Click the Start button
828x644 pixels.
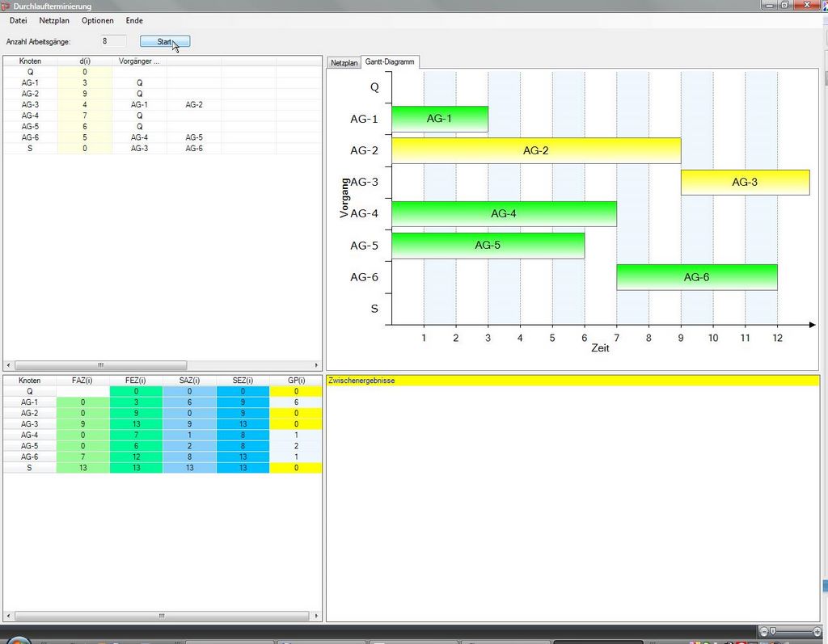pyautogui.click(x=164, y=41)
